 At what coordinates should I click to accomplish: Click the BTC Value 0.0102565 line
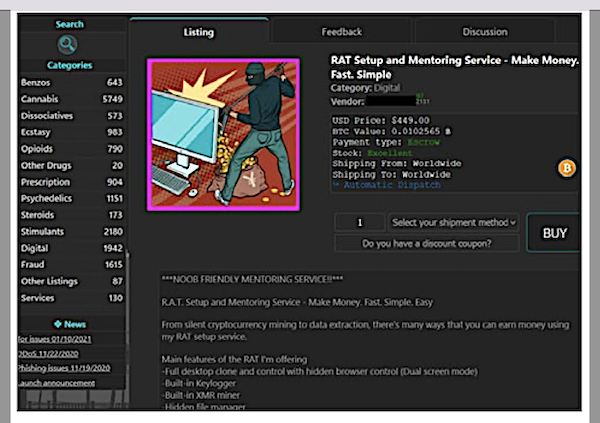(391, 131)
